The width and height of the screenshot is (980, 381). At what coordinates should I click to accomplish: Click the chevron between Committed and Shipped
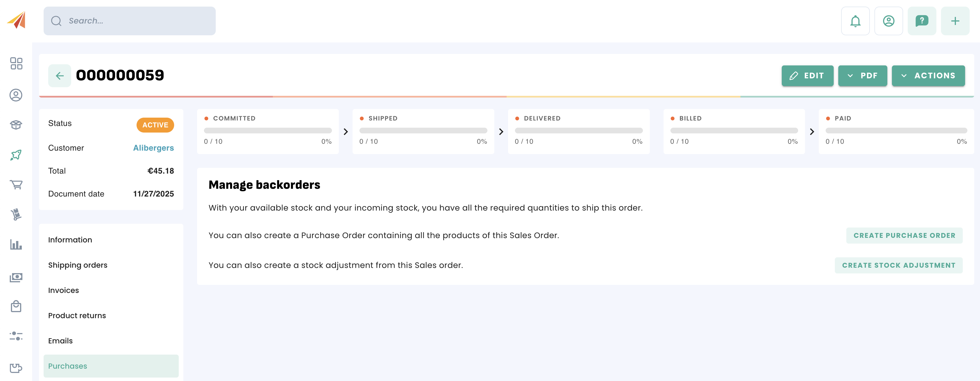point(345,132)
